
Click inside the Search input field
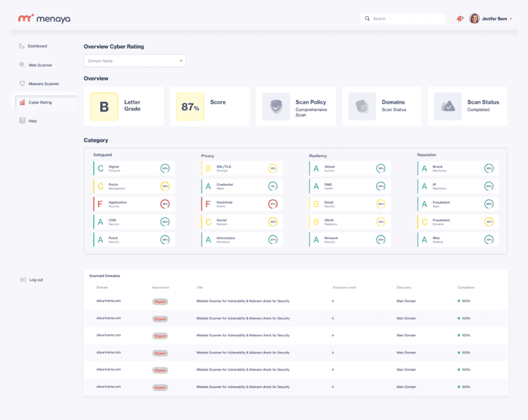(404, 18)
